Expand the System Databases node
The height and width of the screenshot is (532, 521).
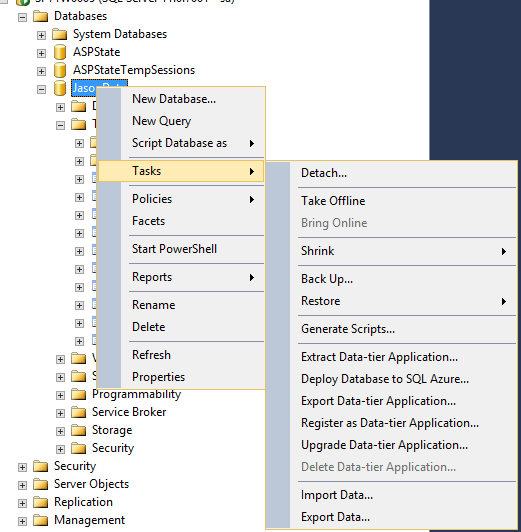coord(41,35)
